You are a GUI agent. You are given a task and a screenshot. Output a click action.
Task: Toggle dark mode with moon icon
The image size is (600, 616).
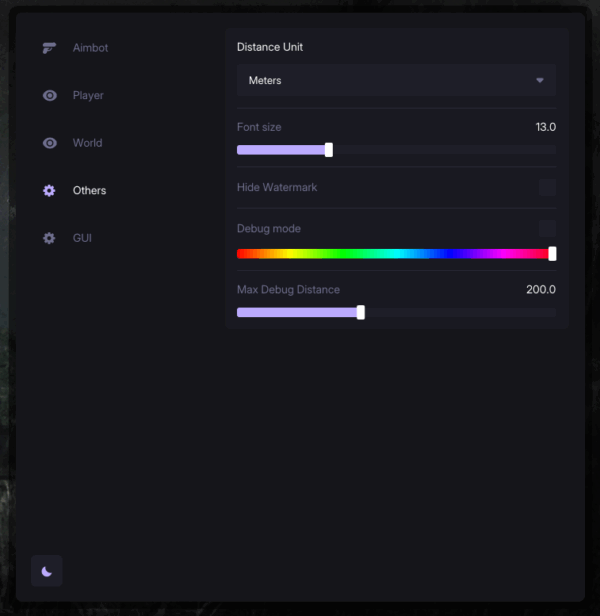point(47,571)
